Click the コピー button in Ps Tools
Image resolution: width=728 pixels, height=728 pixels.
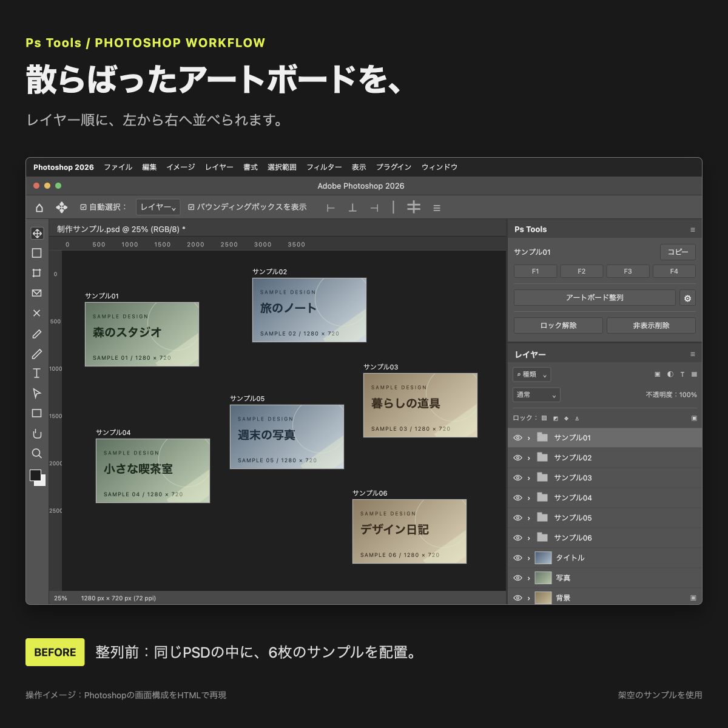(678, 252)
